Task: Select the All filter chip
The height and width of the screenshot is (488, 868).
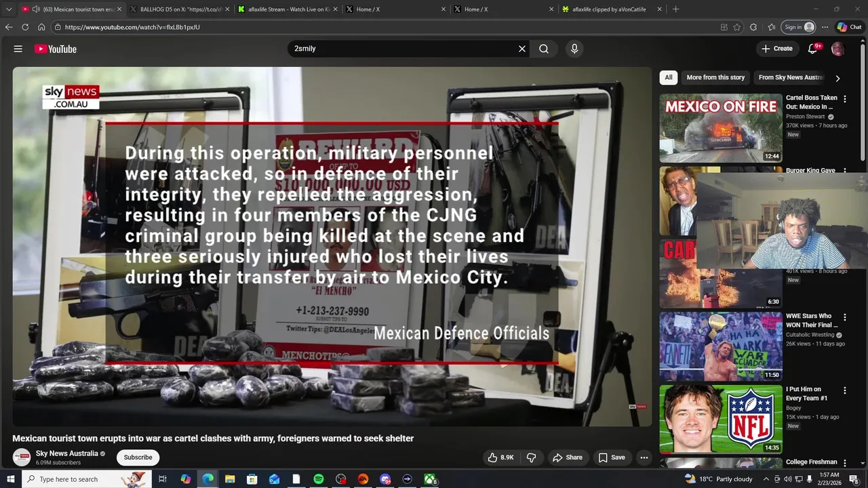Action: [x=669, y=77]
